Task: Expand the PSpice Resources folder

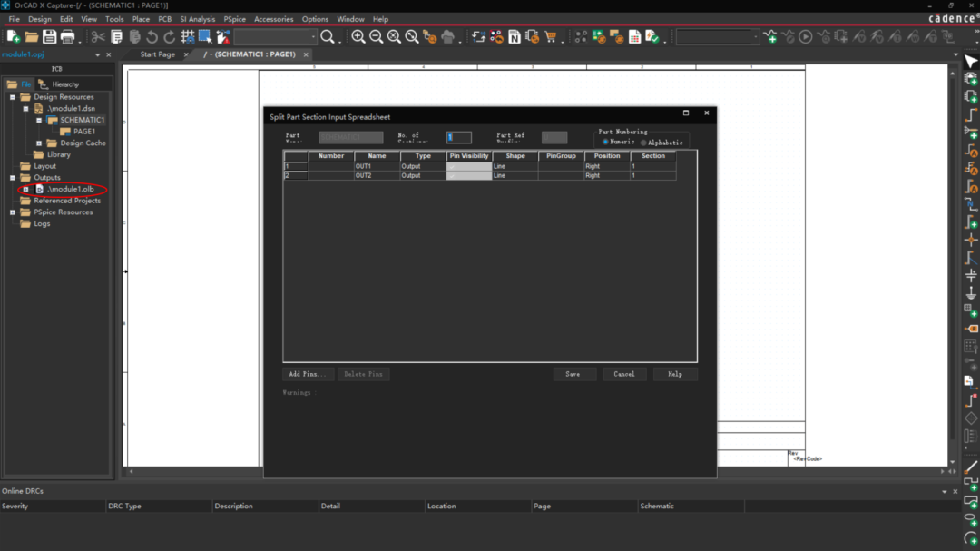Action: click(x=13, y=212)
